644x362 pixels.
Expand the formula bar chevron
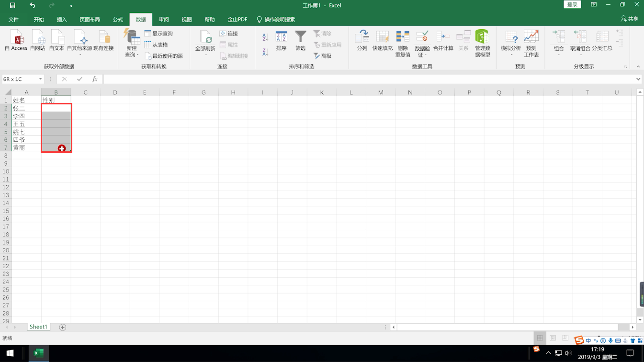coord(638,79)
